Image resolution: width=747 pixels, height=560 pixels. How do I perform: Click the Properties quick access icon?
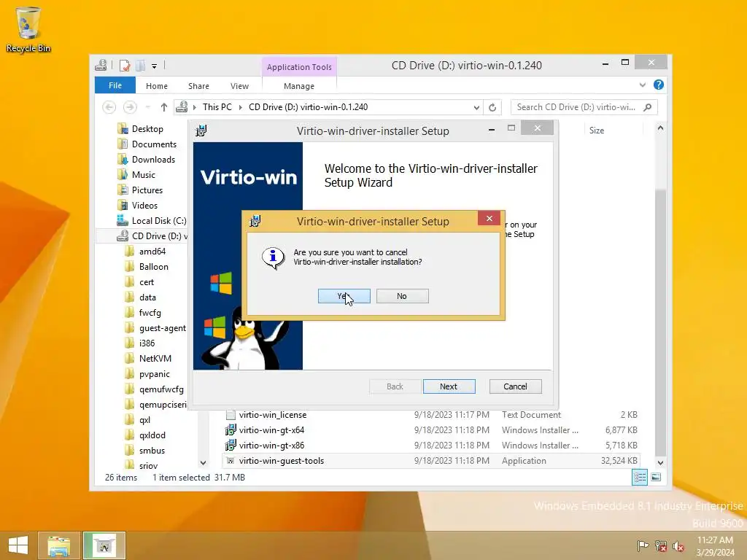click(125, 66)
